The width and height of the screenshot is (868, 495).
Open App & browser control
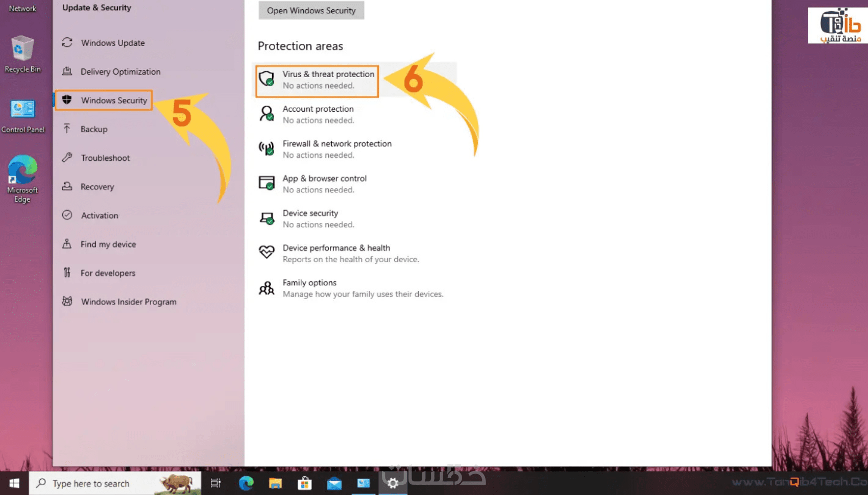pos(312,184)
